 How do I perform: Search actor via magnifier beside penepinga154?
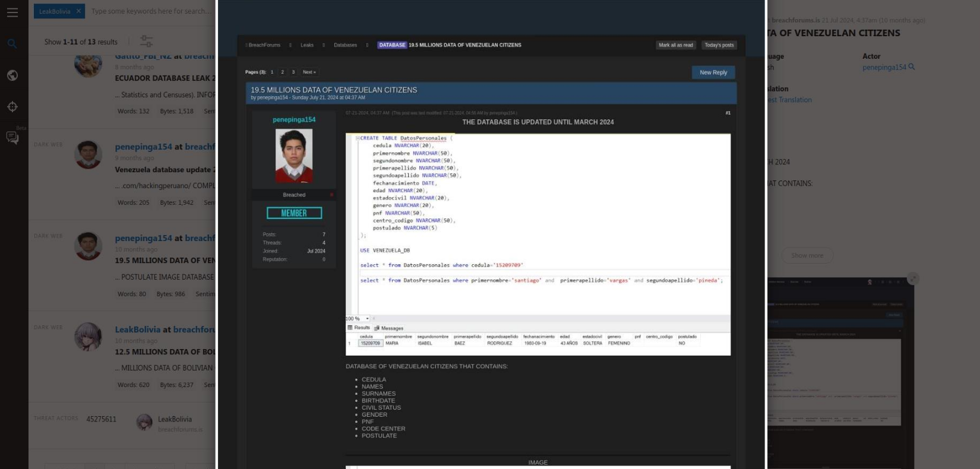click(912, 67)
